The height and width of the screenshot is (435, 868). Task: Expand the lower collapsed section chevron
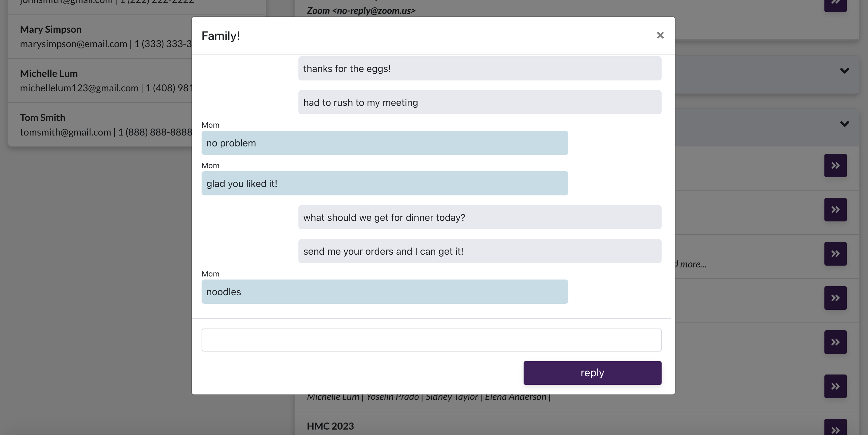click(x=844, y=124)
